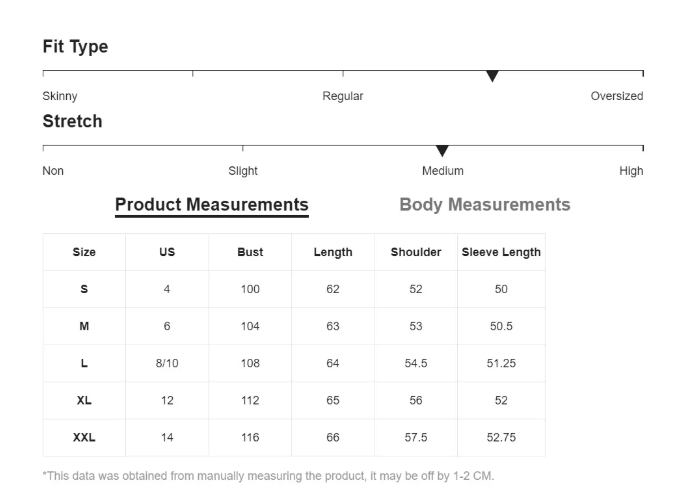Switch to the Body Measurements tab
This screenshot has width=678, height=500.
point(485,205)
